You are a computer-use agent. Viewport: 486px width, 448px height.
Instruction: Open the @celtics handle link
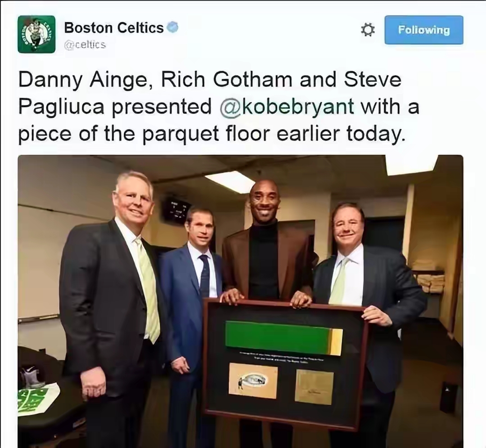(85, 45)
